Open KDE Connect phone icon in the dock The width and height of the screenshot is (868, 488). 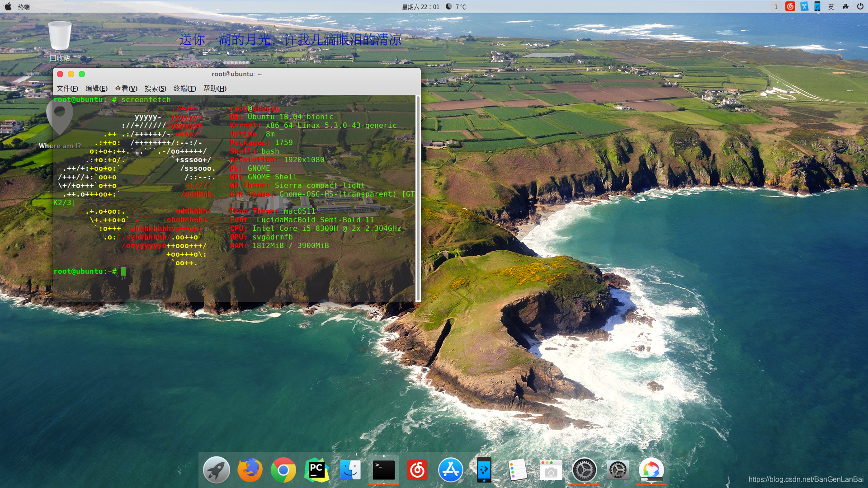tap(484, 470)
